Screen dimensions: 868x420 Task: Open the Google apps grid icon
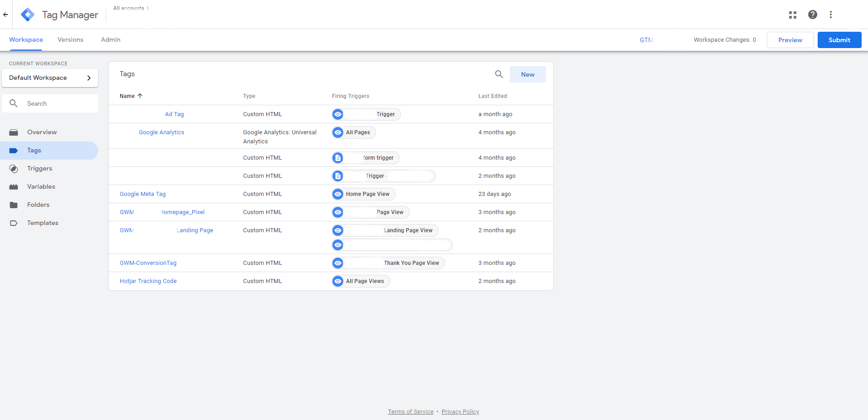(x=793, y=15)
